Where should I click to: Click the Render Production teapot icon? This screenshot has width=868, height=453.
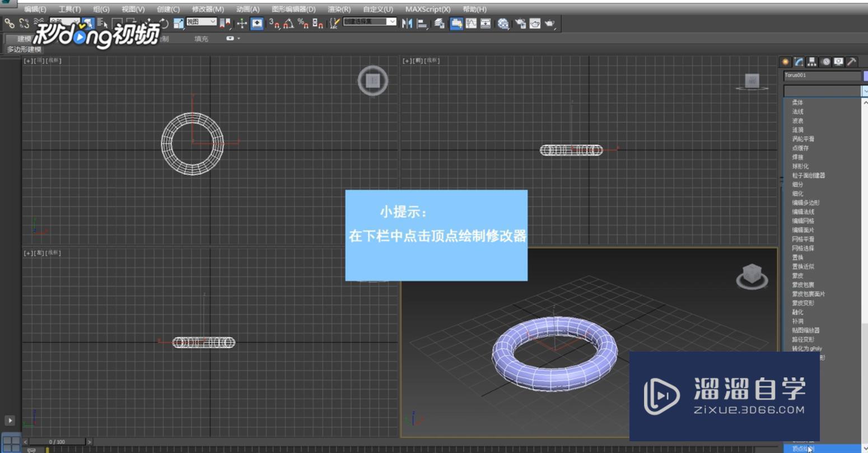(550, 24)
